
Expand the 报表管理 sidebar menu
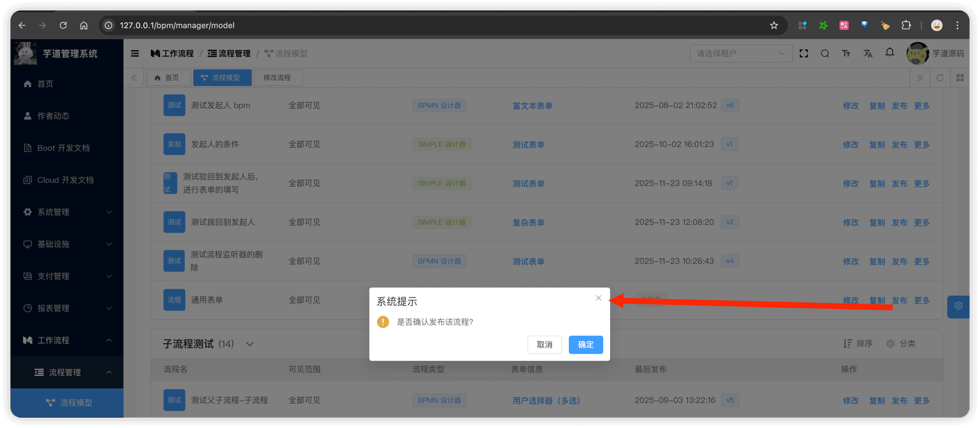coord(67,308)
